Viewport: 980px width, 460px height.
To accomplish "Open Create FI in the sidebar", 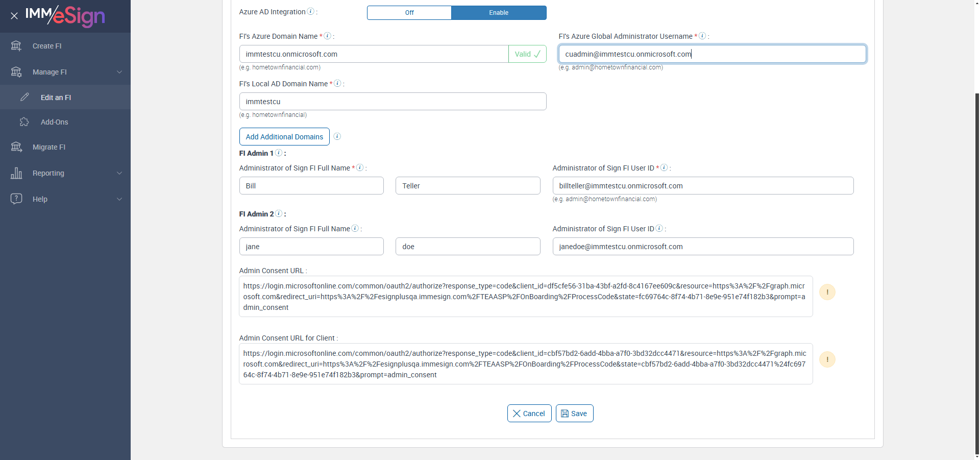I will pos(47,46).
